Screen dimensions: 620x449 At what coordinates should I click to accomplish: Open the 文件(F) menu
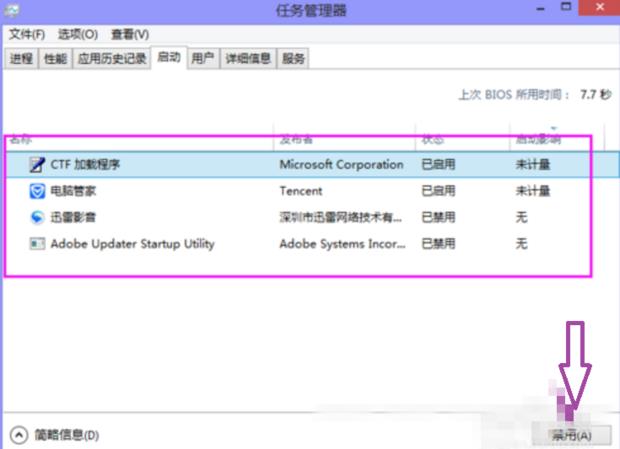click(x=27, y=34)
